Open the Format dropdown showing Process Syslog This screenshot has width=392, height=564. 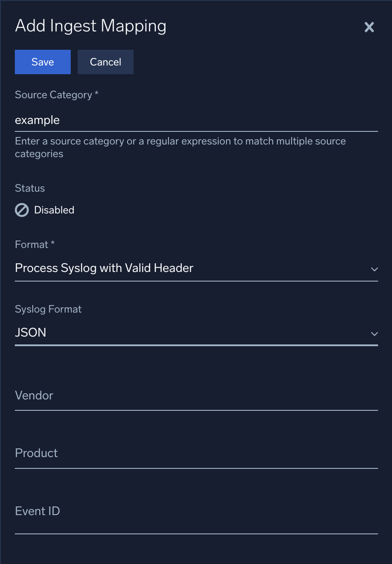click(x=196, y=268)
